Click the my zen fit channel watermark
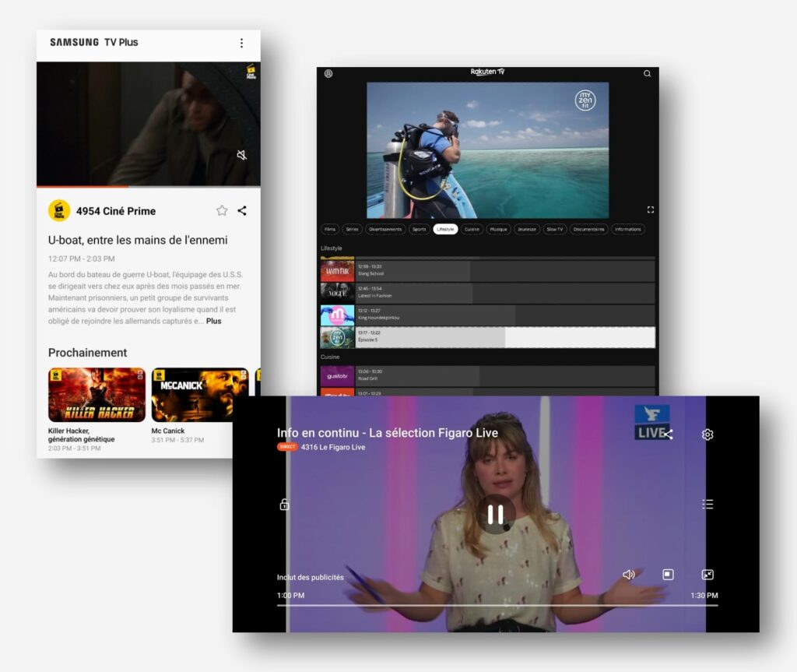 point(585,100)
